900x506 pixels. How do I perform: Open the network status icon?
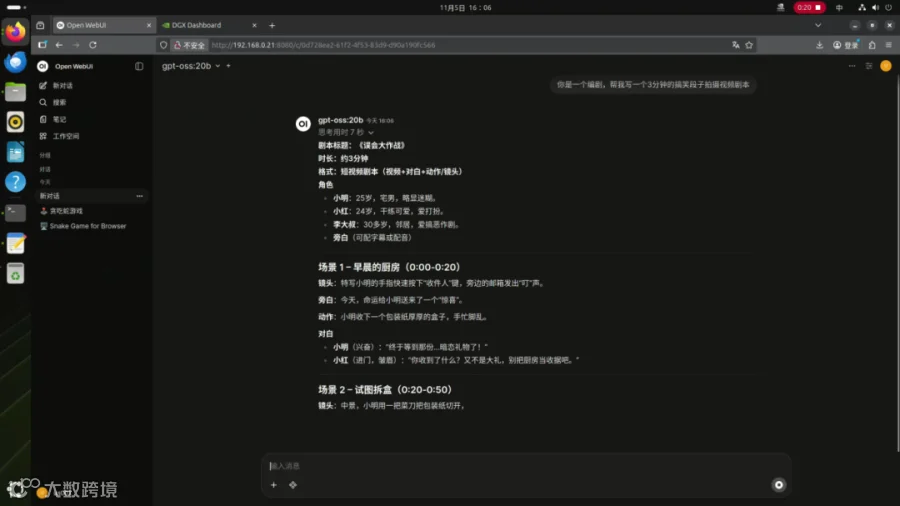point(862,7)
